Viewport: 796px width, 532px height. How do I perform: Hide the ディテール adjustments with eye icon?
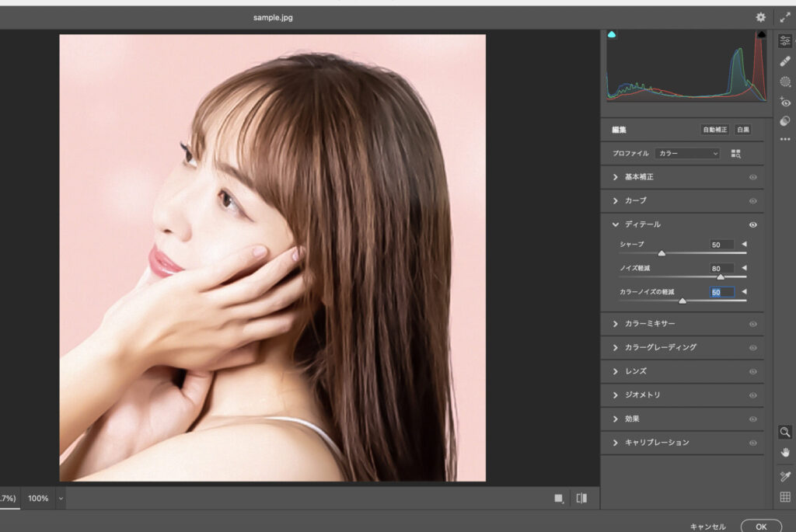pyautogui.click(x=752, y=224)
